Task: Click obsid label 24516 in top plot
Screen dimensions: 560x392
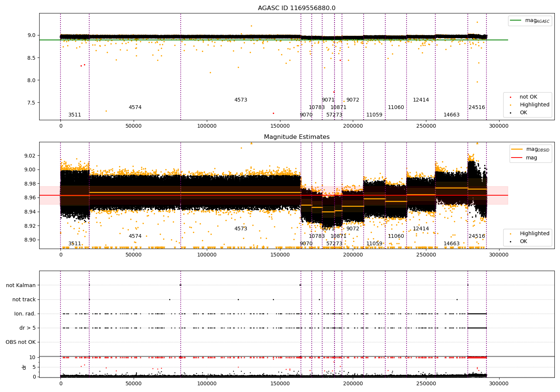Action: [477, 108]
